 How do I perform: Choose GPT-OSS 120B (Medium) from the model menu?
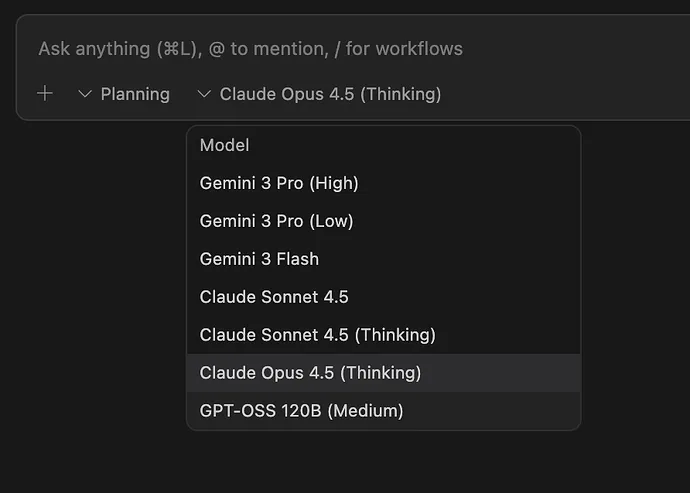(x=301, y=411)
